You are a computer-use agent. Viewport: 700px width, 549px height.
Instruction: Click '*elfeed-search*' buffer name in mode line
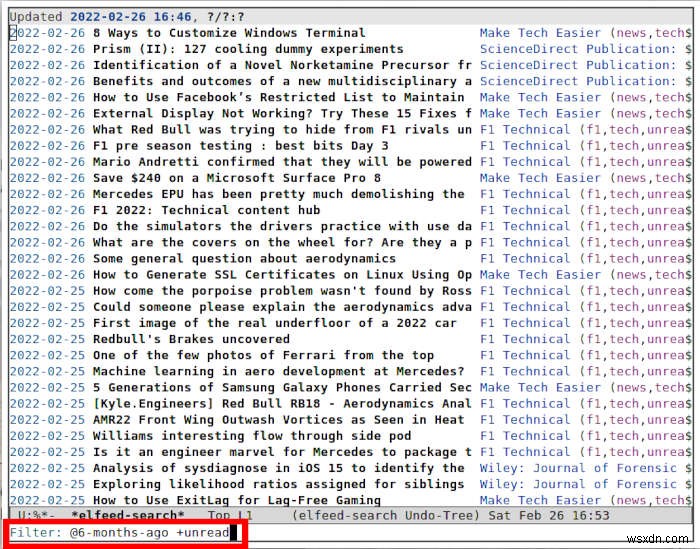pos(128,516)
